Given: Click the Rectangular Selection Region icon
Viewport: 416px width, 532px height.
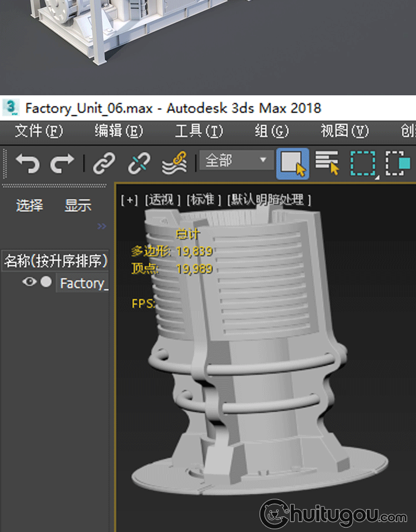Looking at the screenshot, I should coord(363,163).
